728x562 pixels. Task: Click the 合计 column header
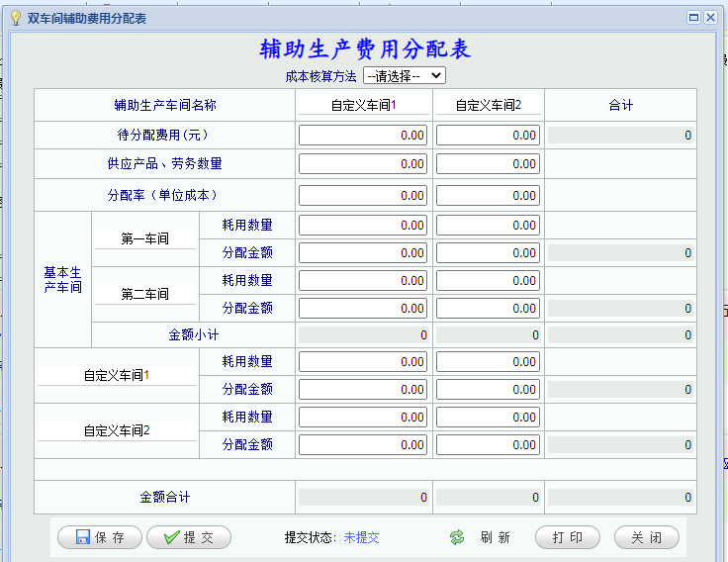tap(621, 105)
